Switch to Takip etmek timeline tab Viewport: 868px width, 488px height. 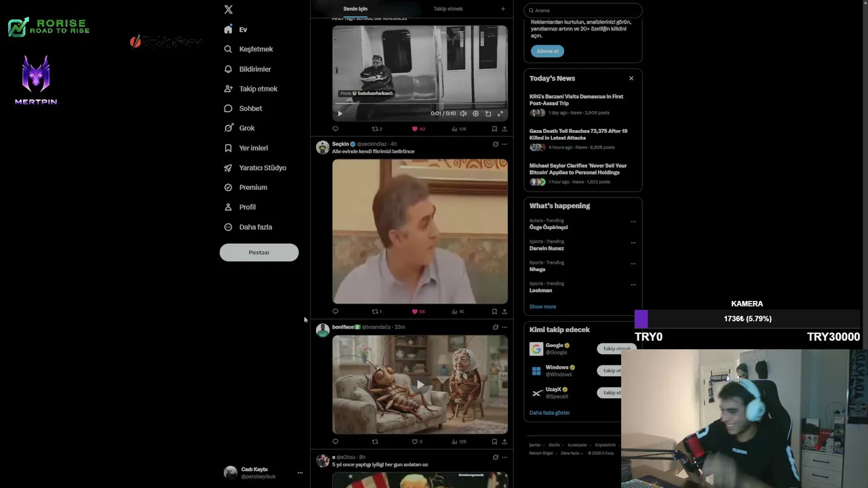coord(448,9)
